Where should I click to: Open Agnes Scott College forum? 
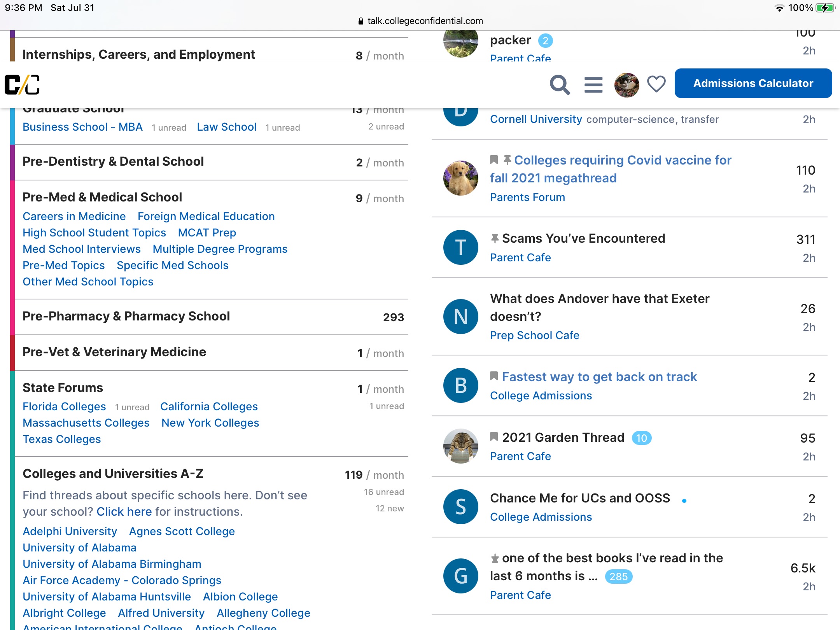[x=182, y=531]
